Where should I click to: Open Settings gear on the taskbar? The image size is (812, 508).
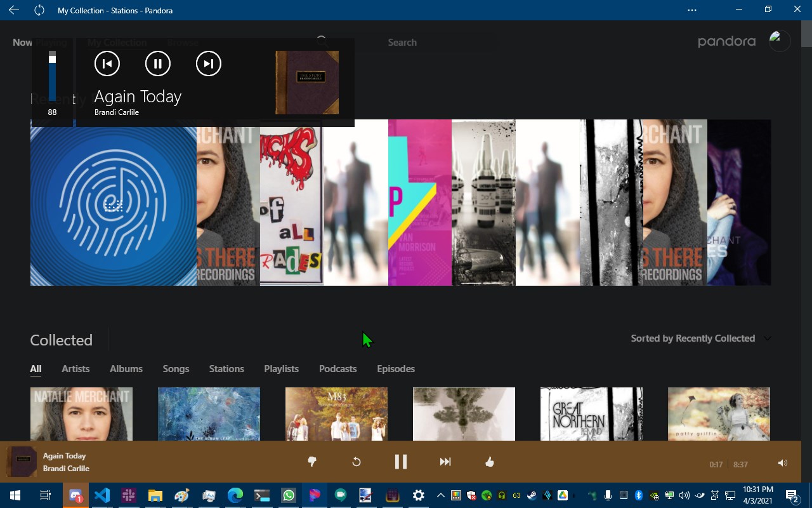(418, 495)
